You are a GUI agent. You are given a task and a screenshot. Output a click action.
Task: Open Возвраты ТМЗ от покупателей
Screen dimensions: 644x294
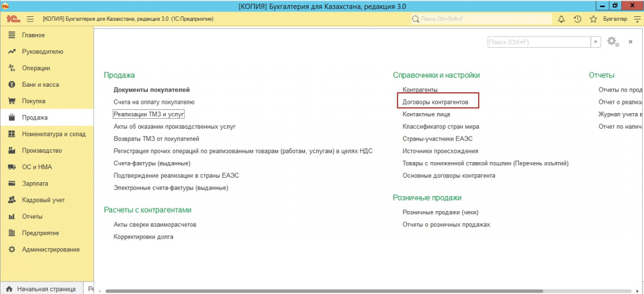pyautogui.click(x=157, y=139)
